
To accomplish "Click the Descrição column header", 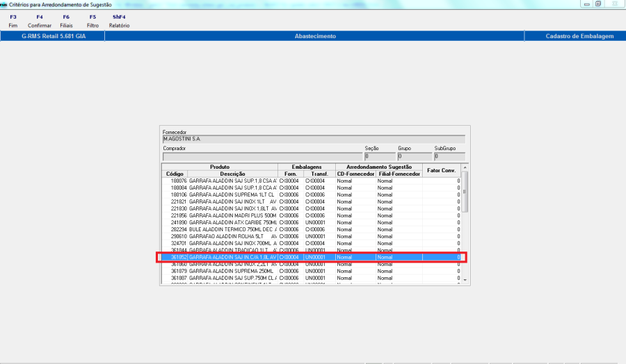I will [x=232, y=174].
